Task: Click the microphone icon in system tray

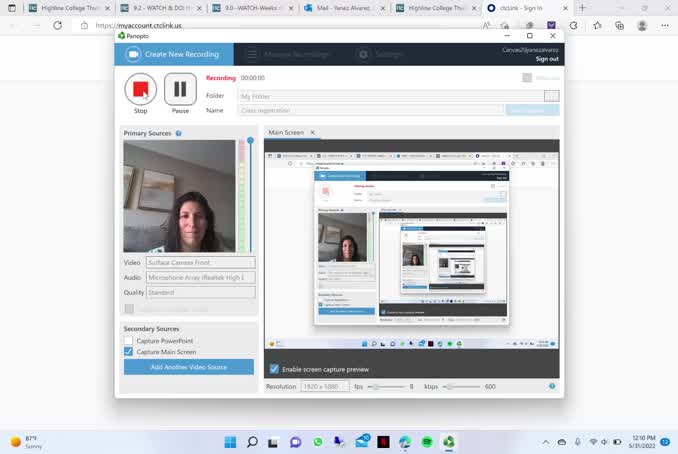Action: coord(578,442)
